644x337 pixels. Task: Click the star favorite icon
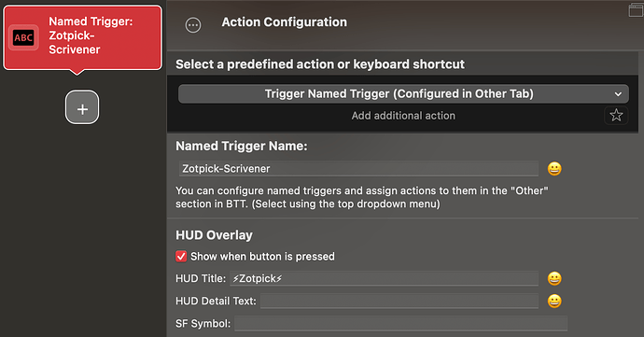[x=616, y=115]
